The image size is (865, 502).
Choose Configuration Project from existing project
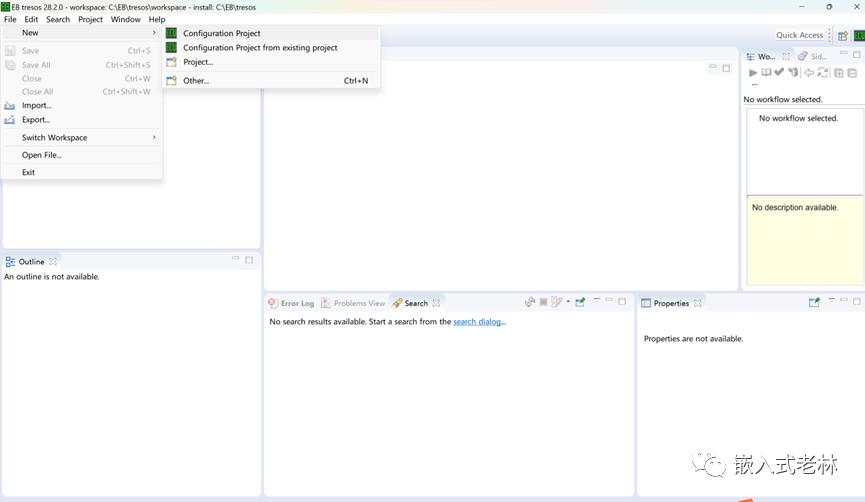(x=272, y=47)
